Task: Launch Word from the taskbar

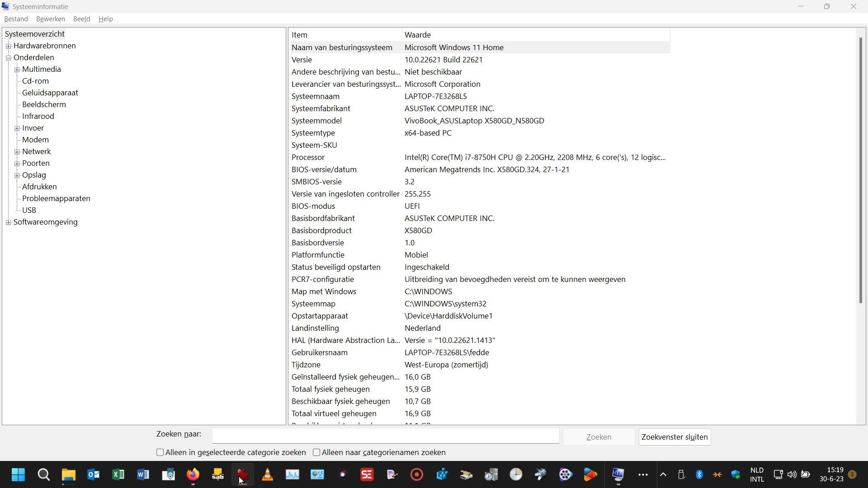Action: click(x=143, y=474)
